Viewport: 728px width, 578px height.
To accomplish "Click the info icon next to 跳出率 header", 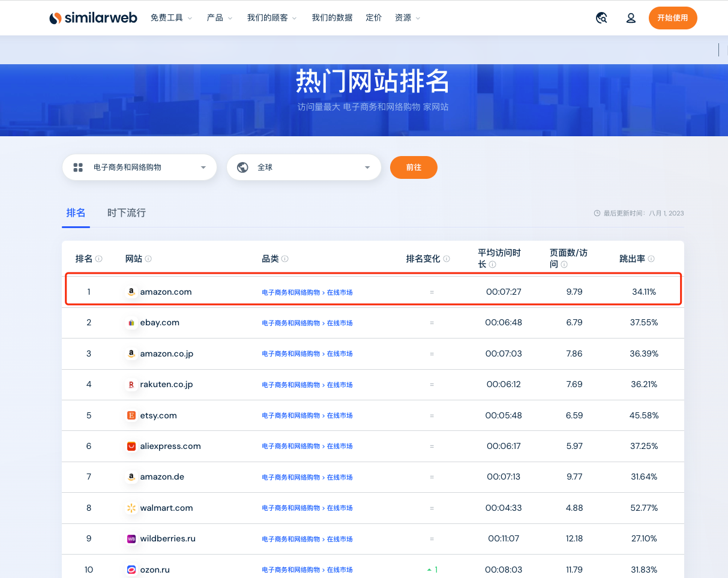I will point(651,259).
